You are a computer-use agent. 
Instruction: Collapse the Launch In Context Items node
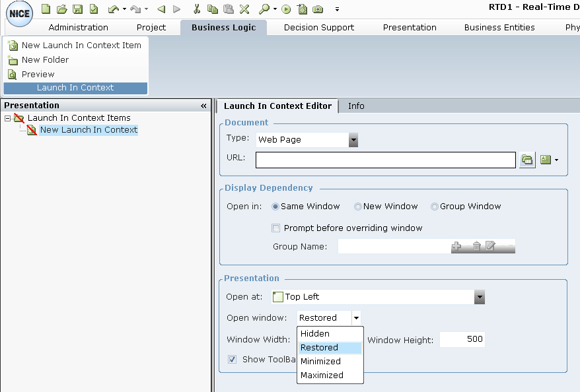(x=7, y=118)
